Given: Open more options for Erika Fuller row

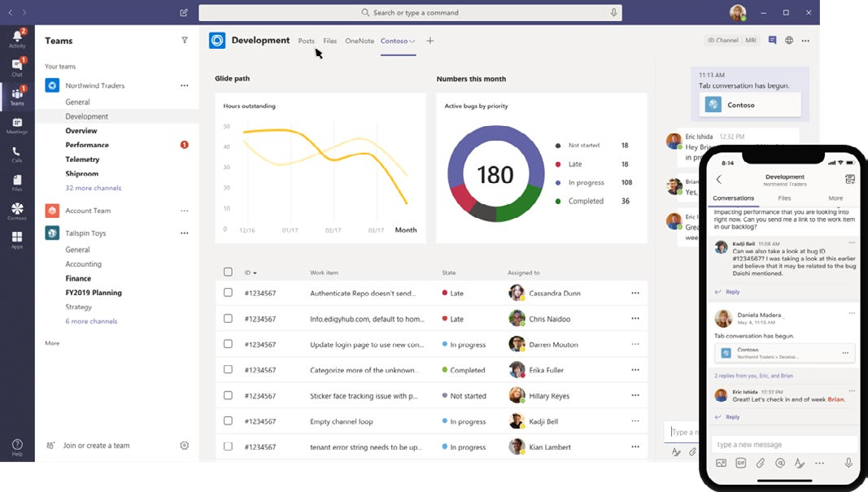Looking at the screenshot, I should click(635, 370).
